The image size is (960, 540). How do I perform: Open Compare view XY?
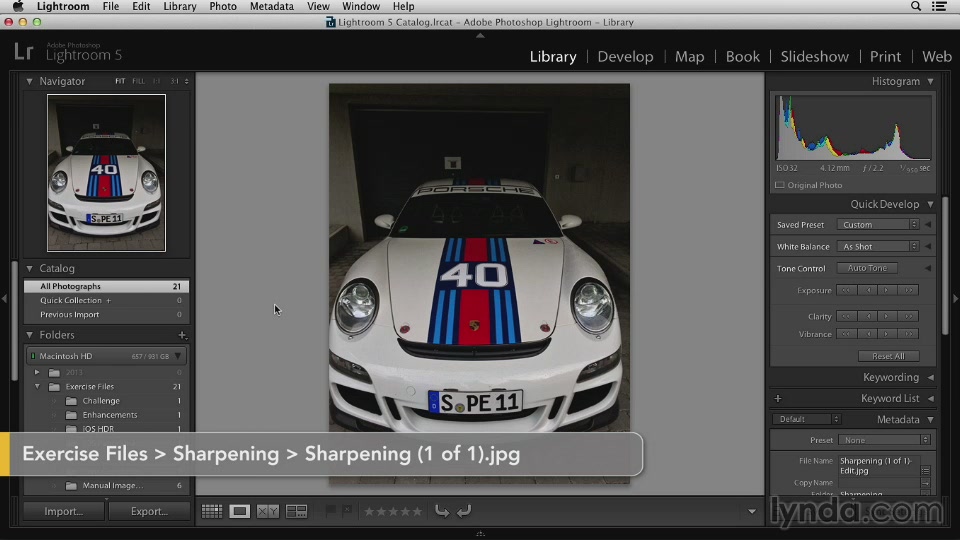click(x=268, y=511)
